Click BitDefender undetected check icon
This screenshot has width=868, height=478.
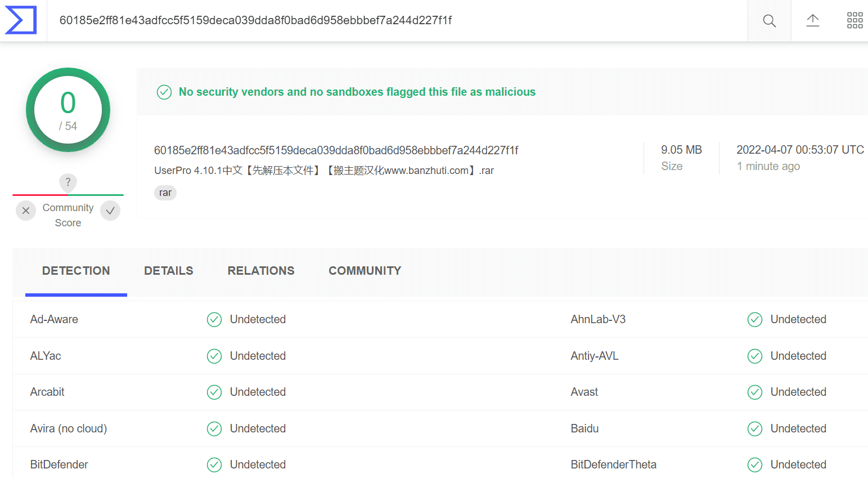coord(214,465)
